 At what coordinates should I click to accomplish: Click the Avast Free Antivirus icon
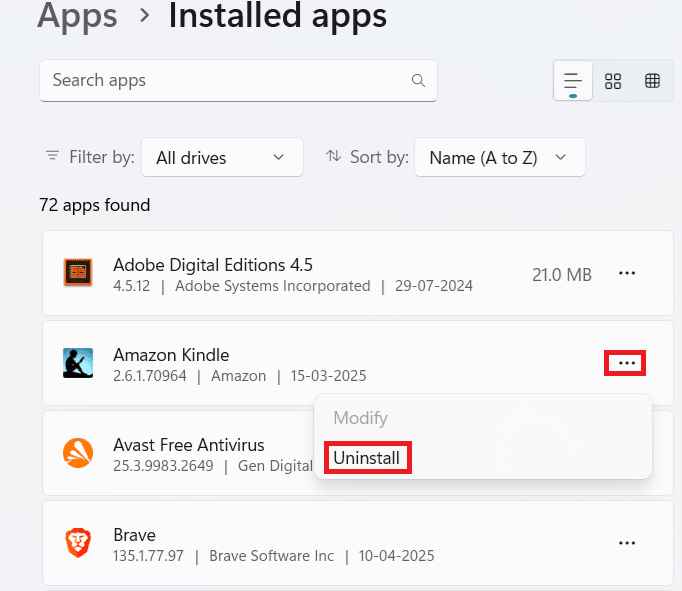coord(78,454)
